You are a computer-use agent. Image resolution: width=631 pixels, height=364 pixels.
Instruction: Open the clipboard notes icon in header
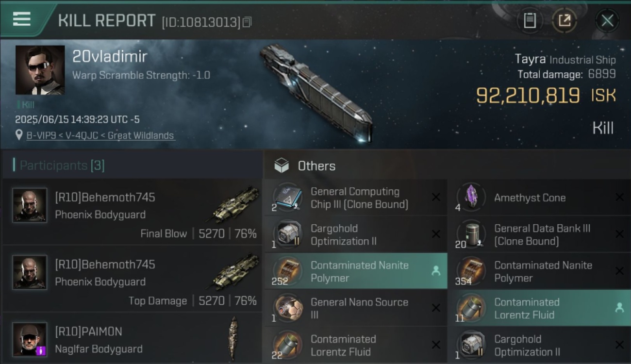click(x=530, y=20)
